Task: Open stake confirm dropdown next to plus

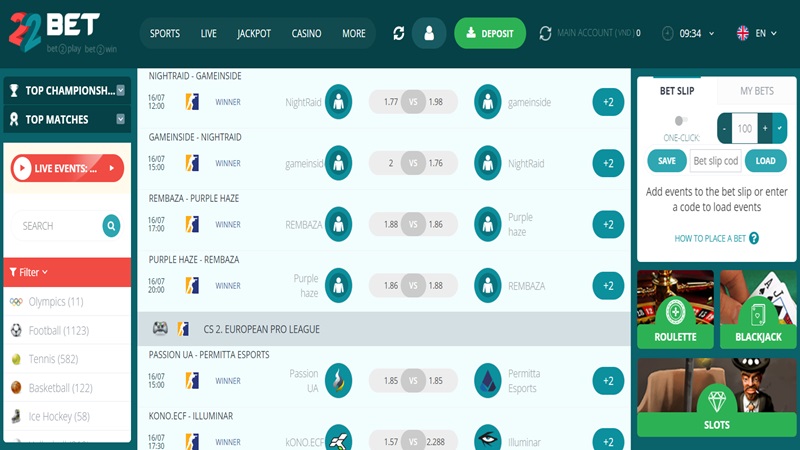Action: pyautogui.click(x=780, y=128)
